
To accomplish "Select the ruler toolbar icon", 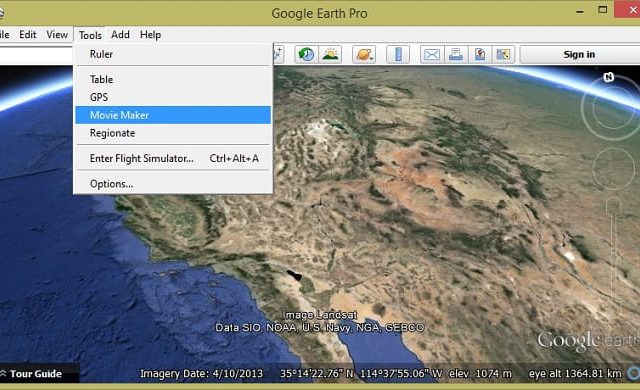I will point(398,54).
